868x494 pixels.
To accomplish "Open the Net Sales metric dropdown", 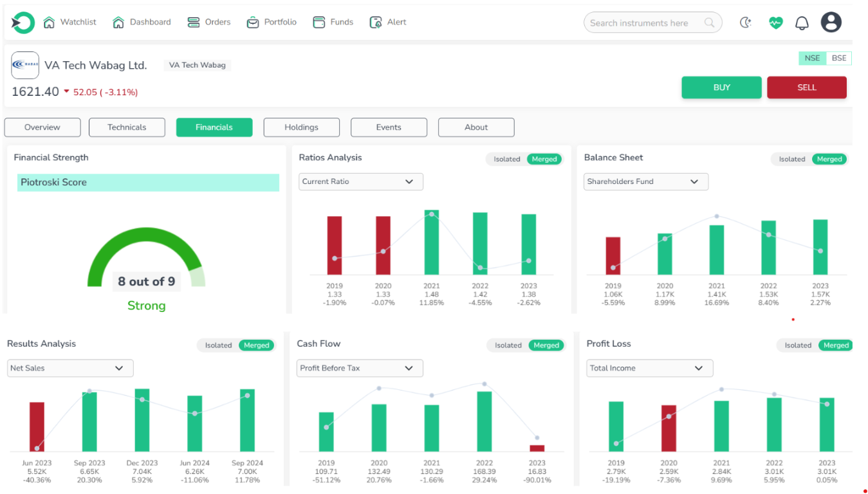I will point(69,368).
